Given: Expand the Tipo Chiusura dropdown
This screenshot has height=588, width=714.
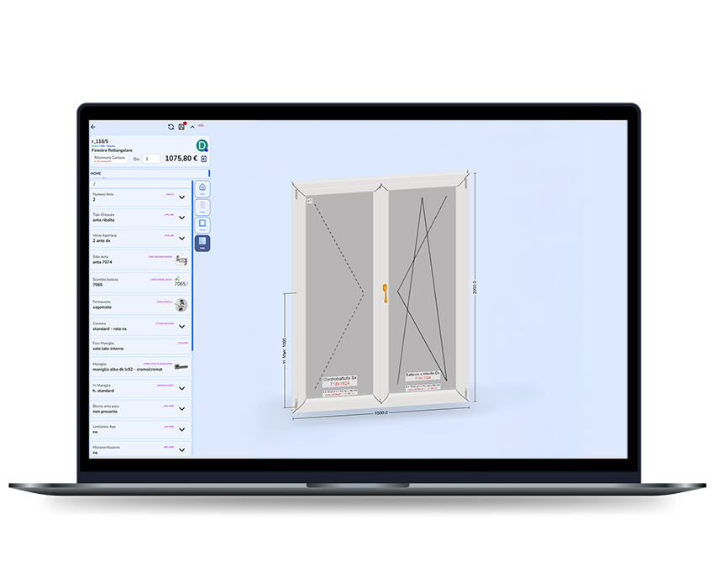Looking at the screenshot, I should (x=181, y=218).
